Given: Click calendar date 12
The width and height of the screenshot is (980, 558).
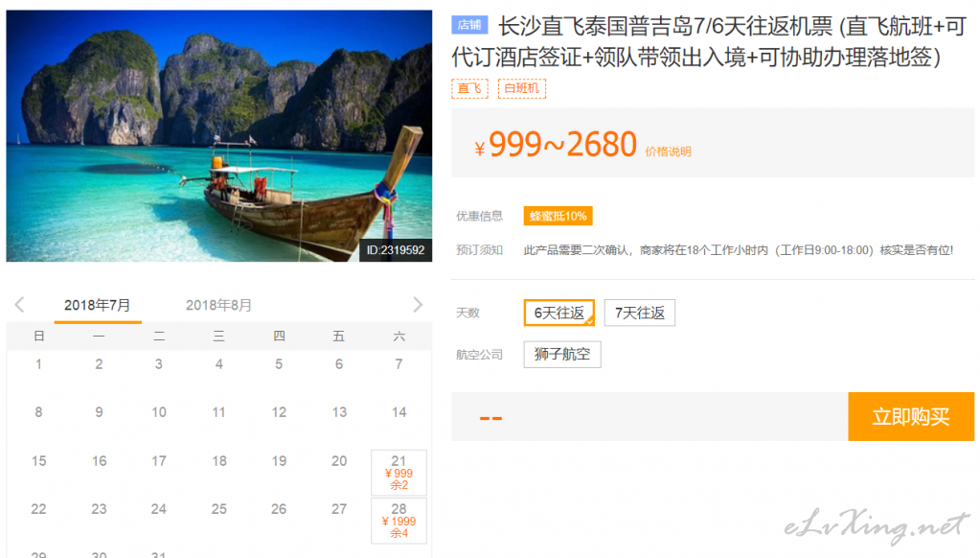Looking at the screenshot, I should click(279, 412).
